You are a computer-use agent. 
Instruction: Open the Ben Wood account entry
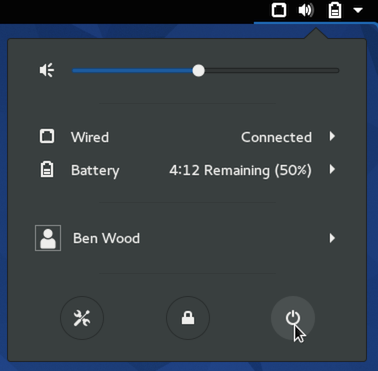[x=187, y=238]
